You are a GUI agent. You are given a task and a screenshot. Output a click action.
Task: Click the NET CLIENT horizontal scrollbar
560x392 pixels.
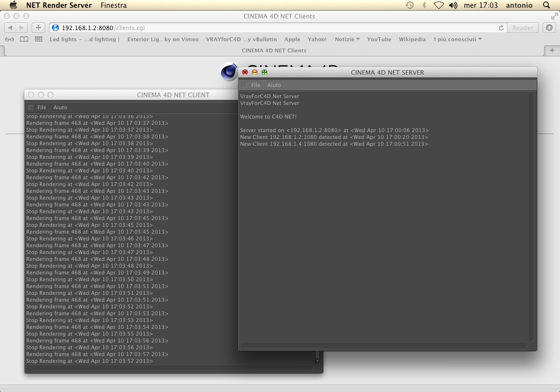click(x=170, y=368)
